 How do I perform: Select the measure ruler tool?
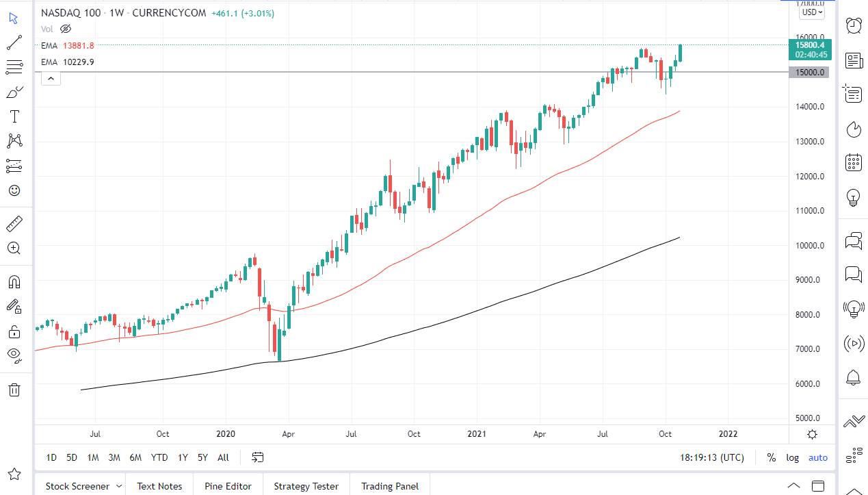coord(14,223)
